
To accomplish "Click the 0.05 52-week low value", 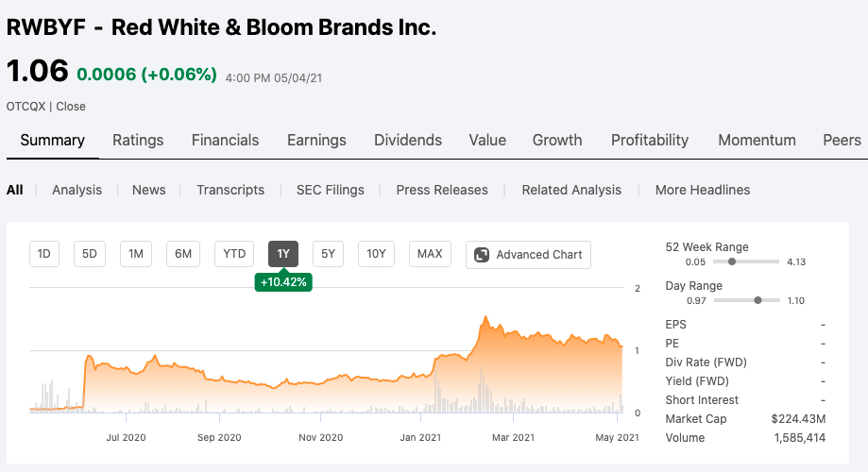I will click(696, 262).
